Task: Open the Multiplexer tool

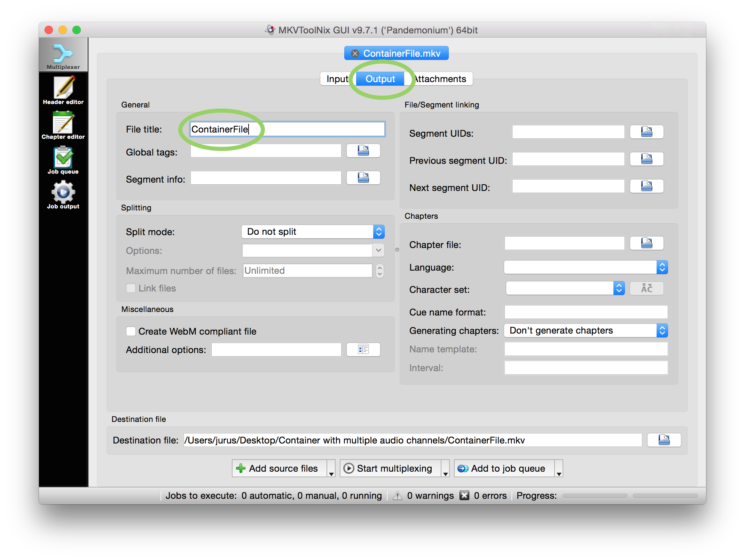Action: click(x=63, y=56)
